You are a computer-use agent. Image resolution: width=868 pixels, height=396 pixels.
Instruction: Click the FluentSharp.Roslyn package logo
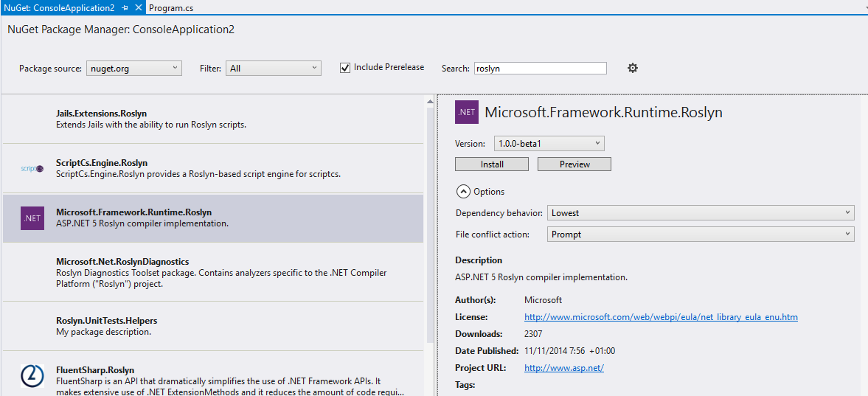coord(32,376)
